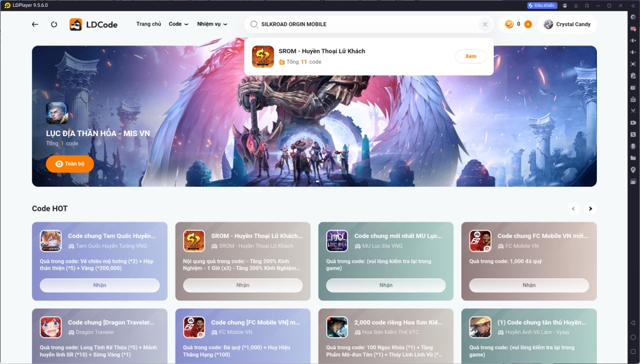Click the gold coin balance icon
The width and height of the screenshot is (640, 364).
point(509,24)
